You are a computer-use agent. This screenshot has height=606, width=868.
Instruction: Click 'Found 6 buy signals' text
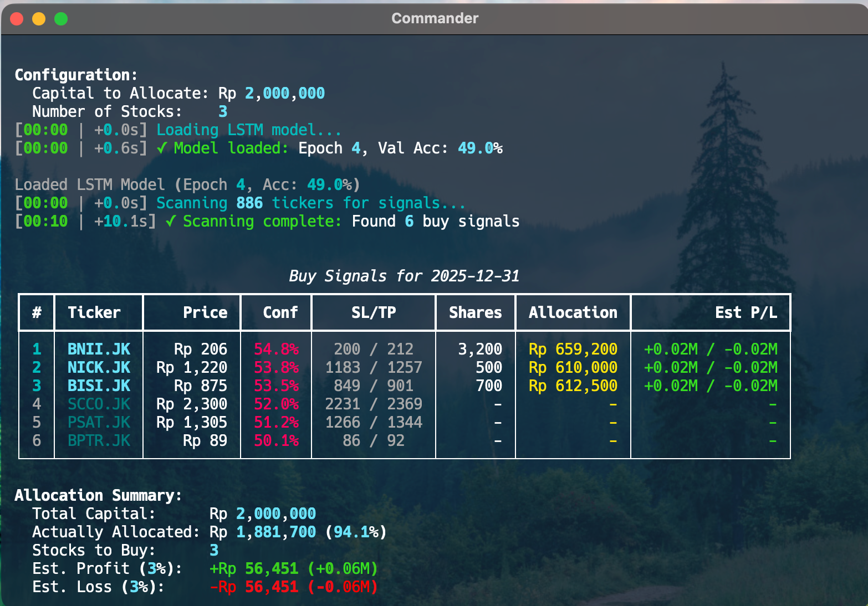coord(436,221)
